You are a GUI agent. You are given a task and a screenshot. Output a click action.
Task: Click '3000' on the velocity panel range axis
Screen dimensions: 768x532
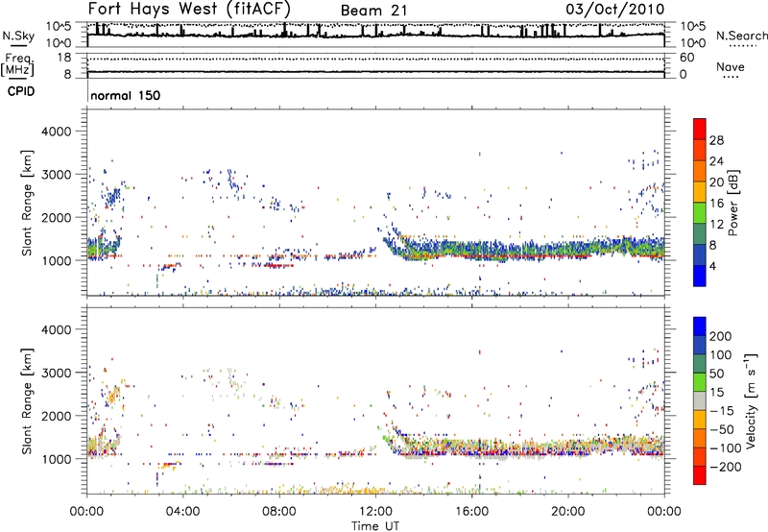tap(57, 373)
